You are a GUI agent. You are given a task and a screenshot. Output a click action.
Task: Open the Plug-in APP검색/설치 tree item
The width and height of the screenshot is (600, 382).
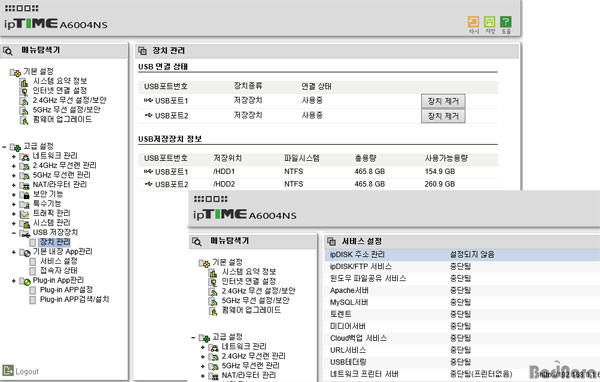click(x=74, y=299)
